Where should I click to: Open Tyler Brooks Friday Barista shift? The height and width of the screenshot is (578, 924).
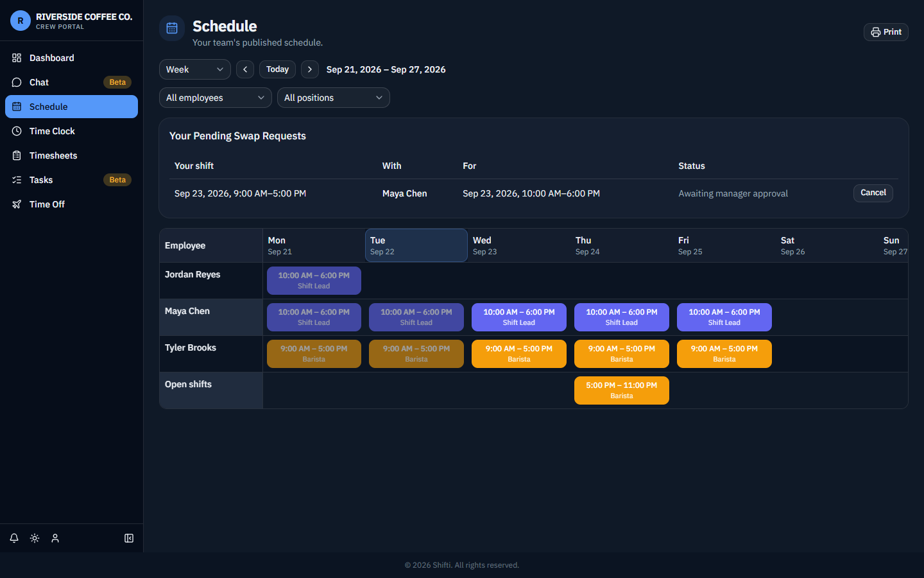724,354
